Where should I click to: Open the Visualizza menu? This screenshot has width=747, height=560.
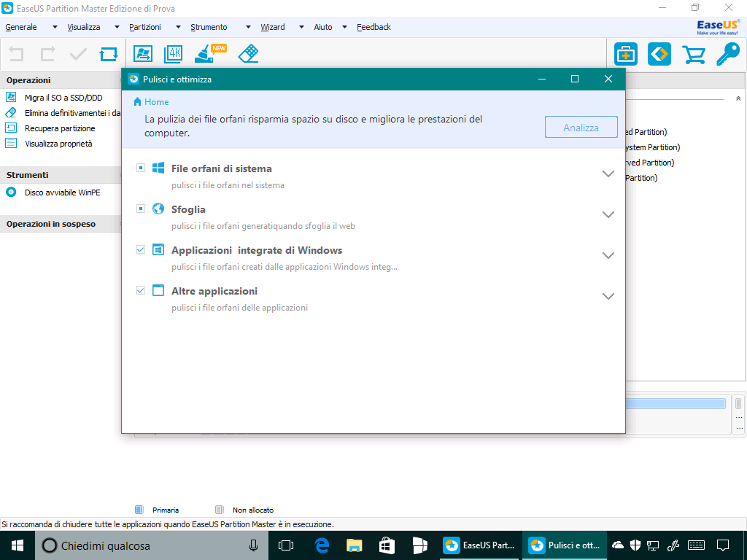[84, 27]
